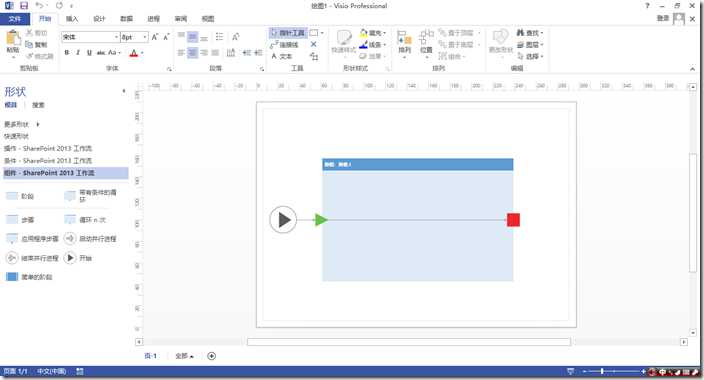Click the Sign in button
704x380 pixels.
(663, 18)
